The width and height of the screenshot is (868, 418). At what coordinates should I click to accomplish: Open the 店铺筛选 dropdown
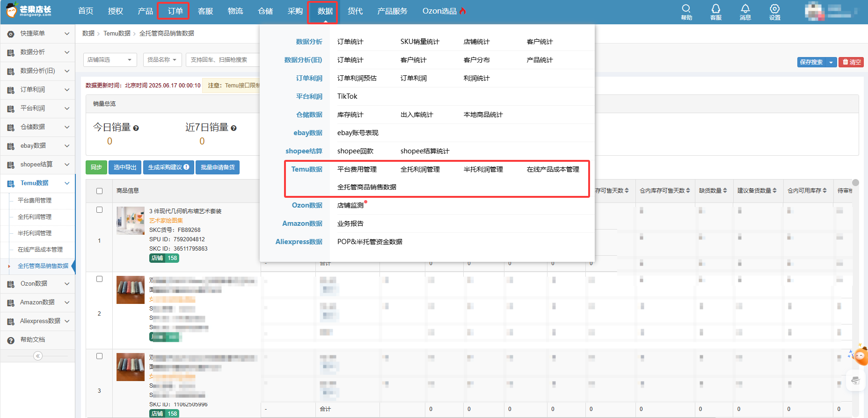click(110, 60)
